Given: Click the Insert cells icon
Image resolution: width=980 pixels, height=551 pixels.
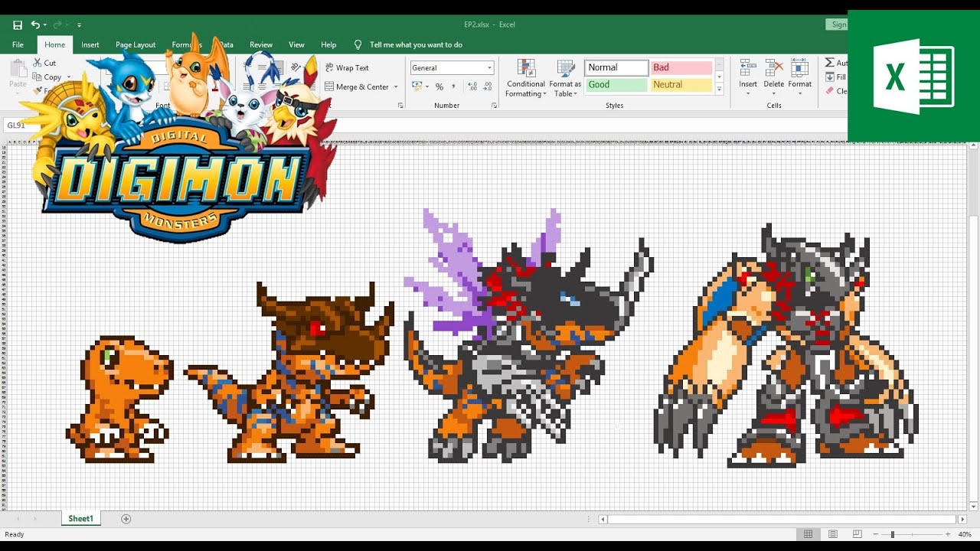Looking at the screenshot, I should click(x=748, y=68).
